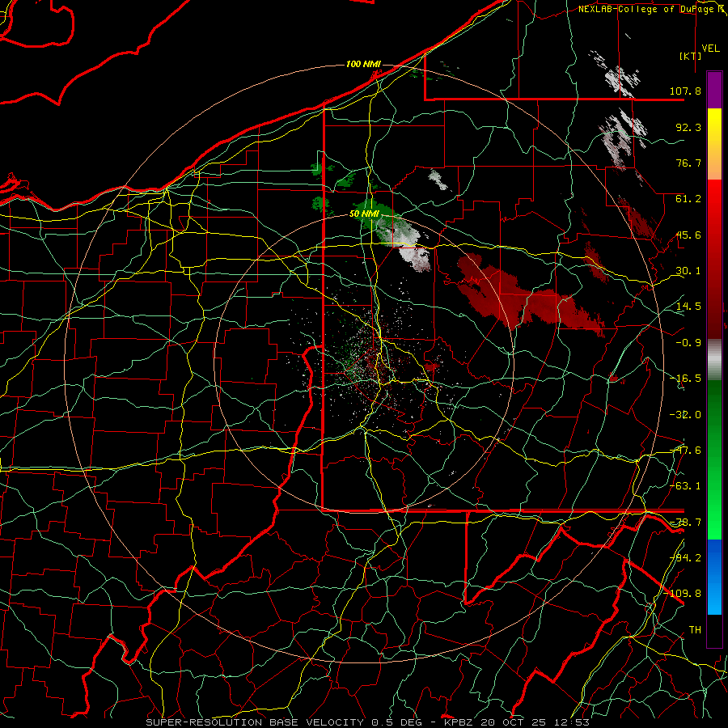This screenshot has width=728, height=728.
Task: Click the purple segment of color bar
Action: click(714, 90)
